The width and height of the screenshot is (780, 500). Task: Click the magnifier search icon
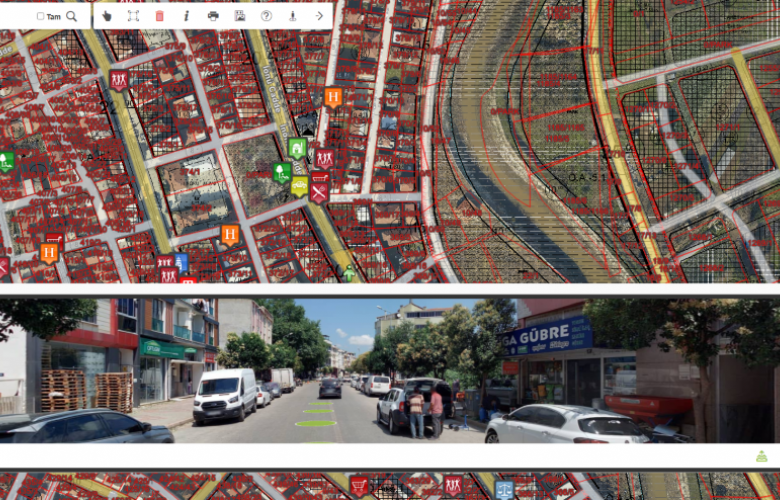[72, 16]
